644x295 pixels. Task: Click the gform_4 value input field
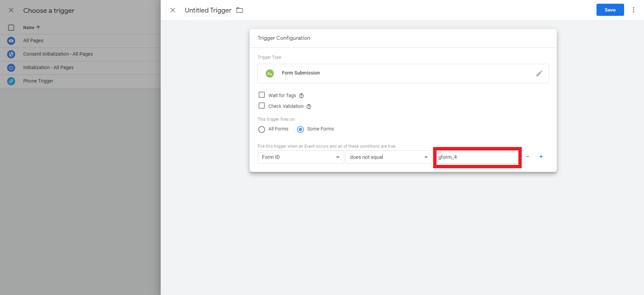pos(477,157)
